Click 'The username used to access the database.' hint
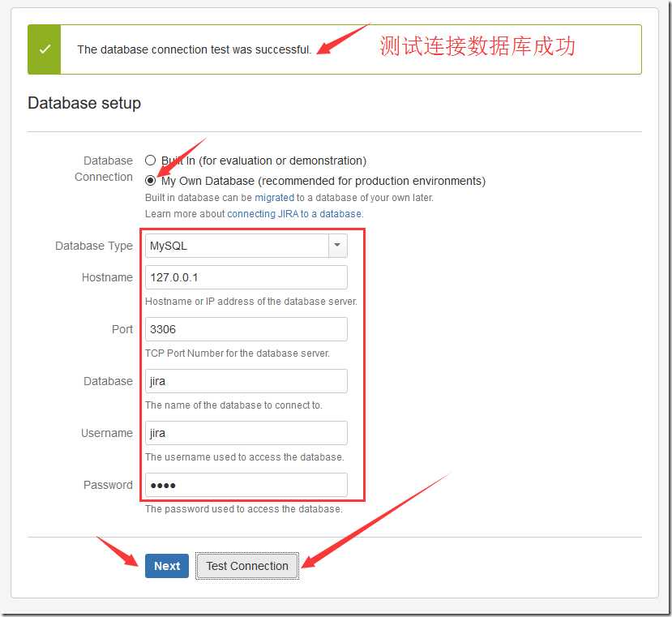Image resolution: width=672 pixels, height=617 pixels. [244, 457]
